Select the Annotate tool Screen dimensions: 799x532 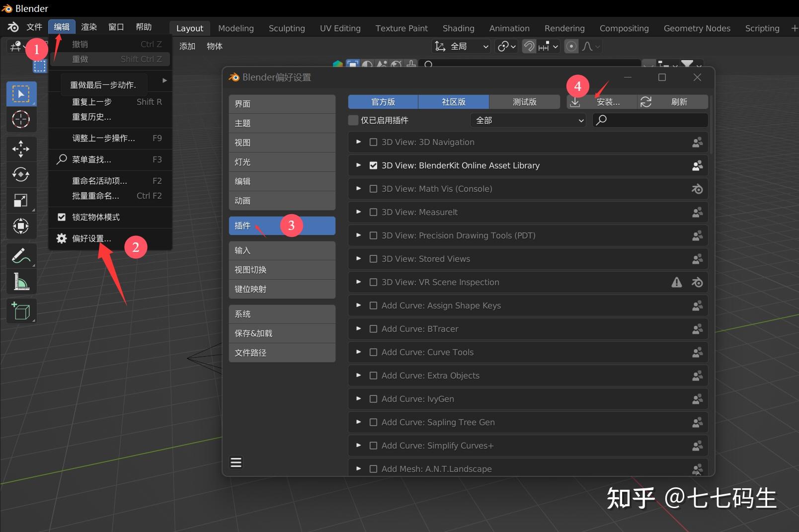[x=21, y=255]
